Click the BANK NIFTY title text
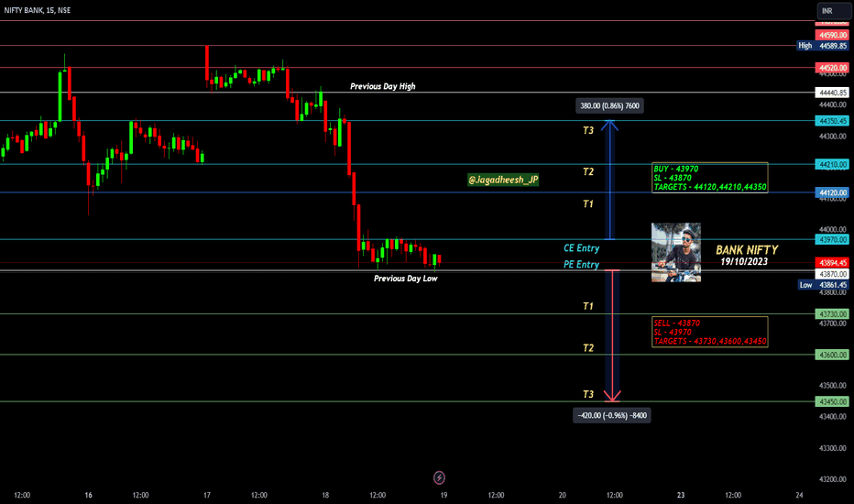 [747, 249]
